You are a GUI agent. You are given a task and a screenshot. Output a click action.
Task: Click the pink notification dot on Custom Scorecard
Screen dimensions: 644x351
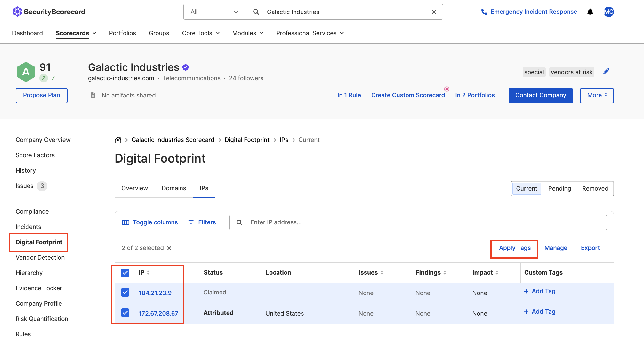click(447, 89)
